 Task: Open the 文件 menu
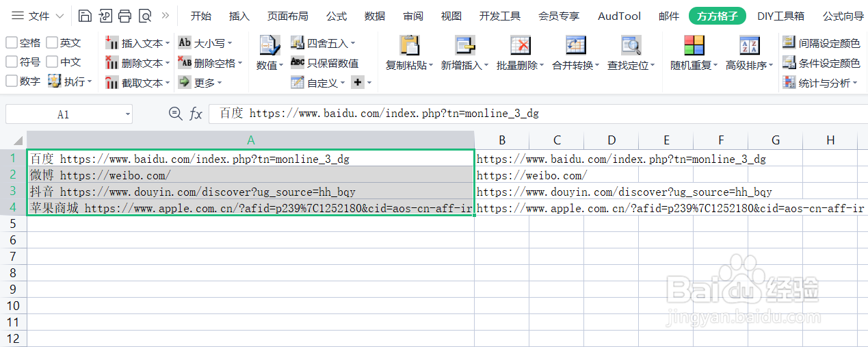click(39, 16)
